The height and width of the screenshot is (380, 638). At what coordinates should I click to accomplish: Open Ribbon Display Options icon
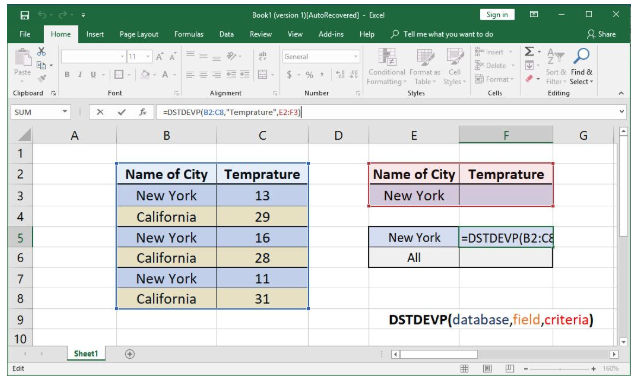point(534,15)
